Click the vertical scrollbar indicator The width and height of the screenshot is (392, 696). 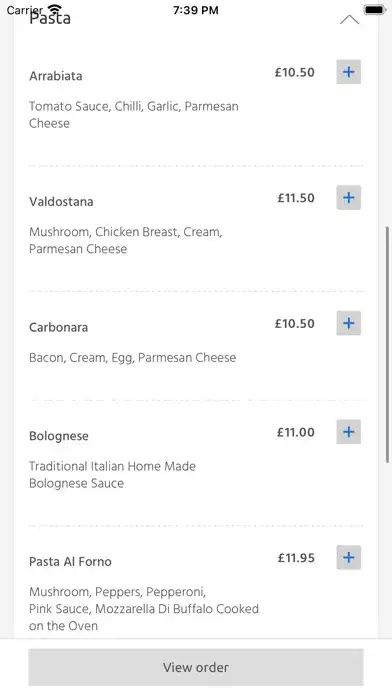[x=388, y=345]
